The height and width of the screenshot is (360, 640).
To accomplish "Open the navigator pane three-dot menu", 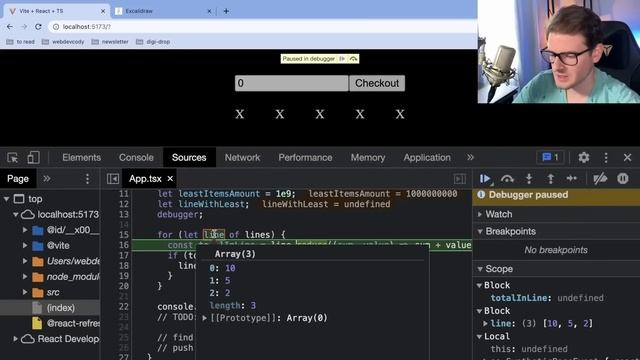I will point(87,179).
